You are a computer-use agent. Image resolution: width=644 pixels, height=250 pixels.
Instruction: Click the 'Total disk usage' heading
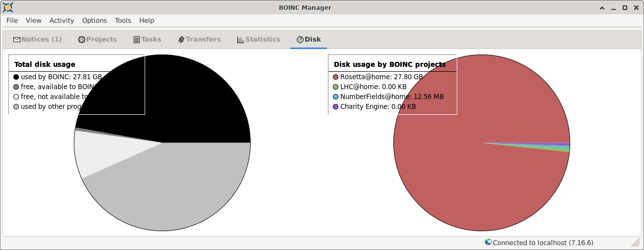pos(45,64)
